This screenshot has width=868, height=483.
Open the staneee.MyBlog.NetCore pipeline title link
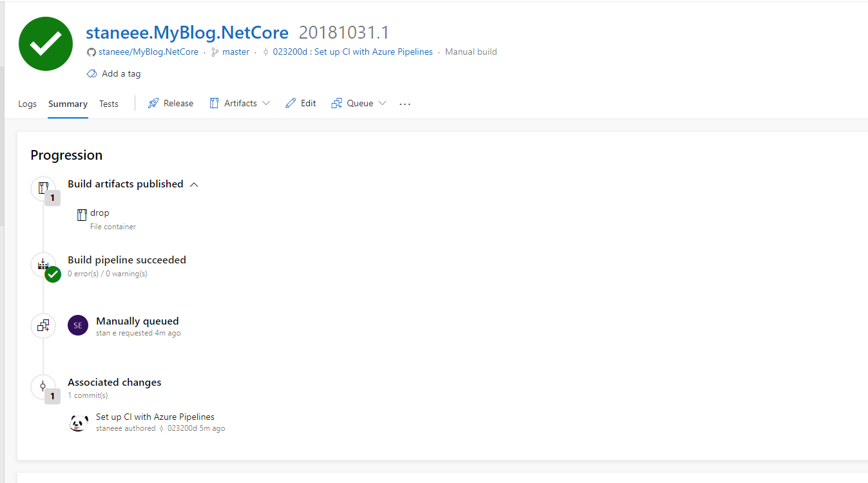coord(188,33)
